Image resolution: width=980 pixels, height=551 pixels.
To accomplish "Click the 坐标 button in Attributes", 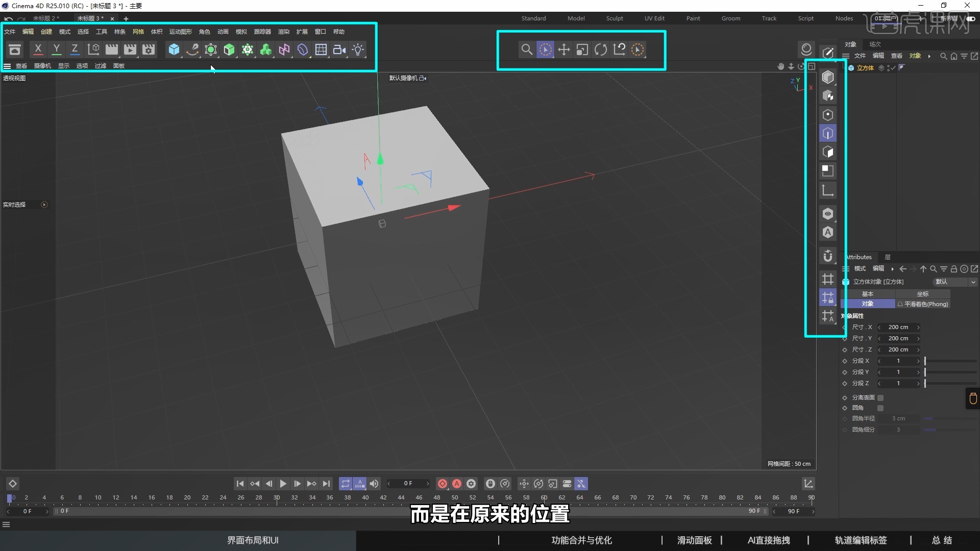I will click(922, 294).
